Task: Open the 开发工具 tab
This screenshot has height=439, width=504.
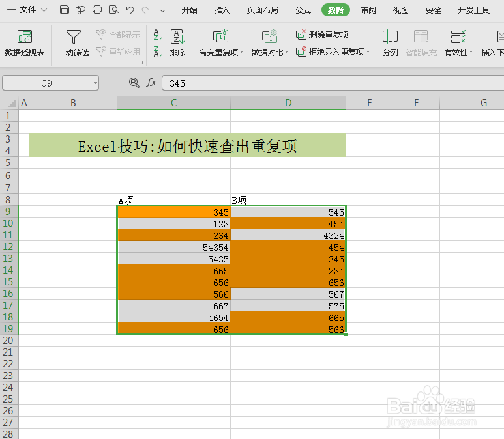Action: click(x=474, y=10)
